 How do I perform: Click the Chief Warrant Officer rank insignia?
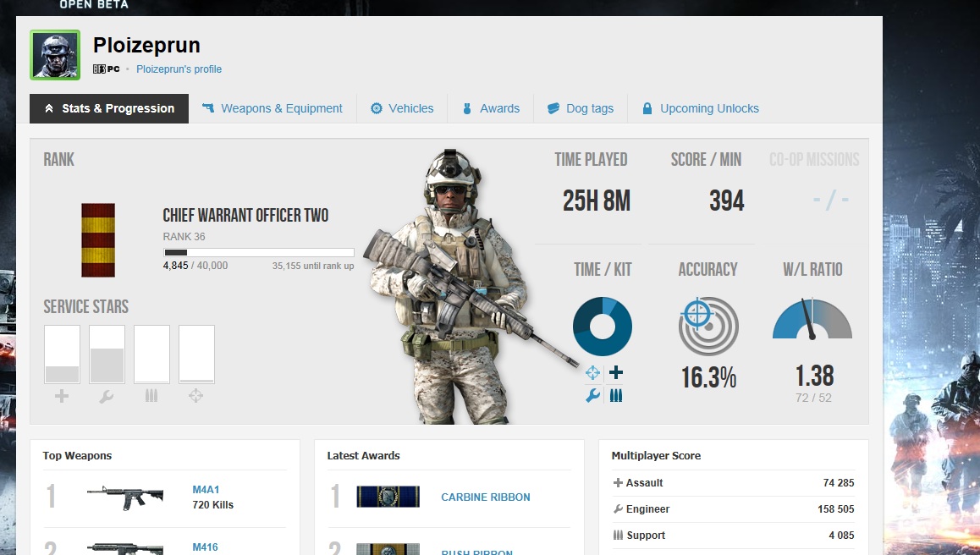point(98,240)
